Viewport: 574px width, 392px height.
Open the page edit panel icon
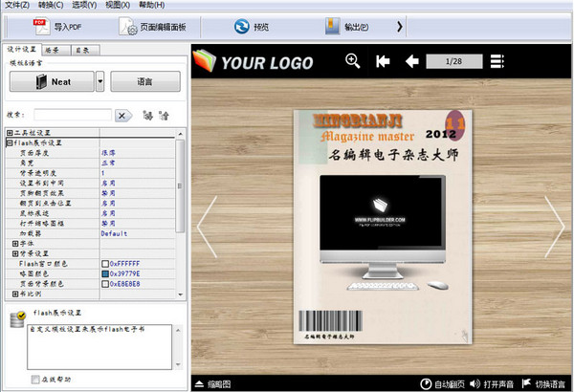(x=128, y=27)
